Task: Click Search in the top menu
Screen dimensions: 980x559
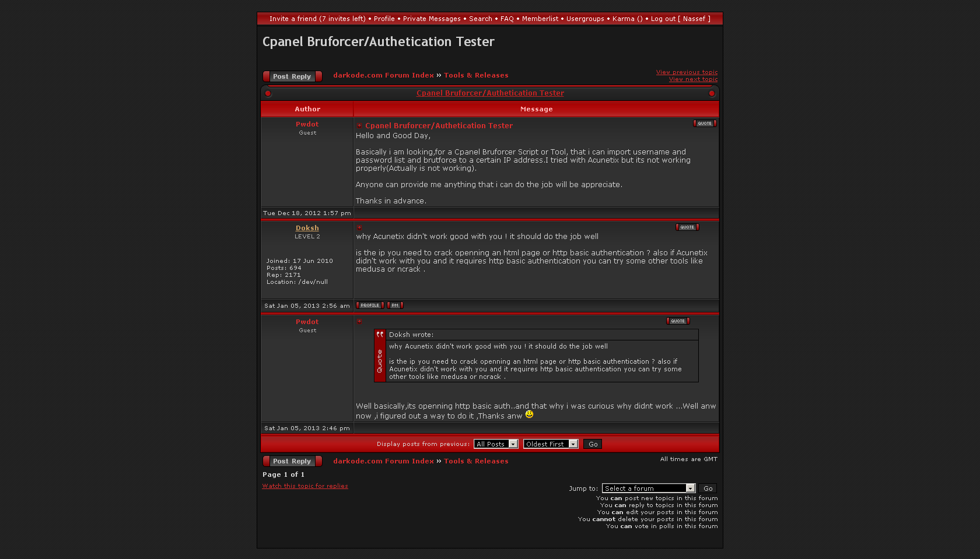Action: pyautogui.click(x=480, y=19)
